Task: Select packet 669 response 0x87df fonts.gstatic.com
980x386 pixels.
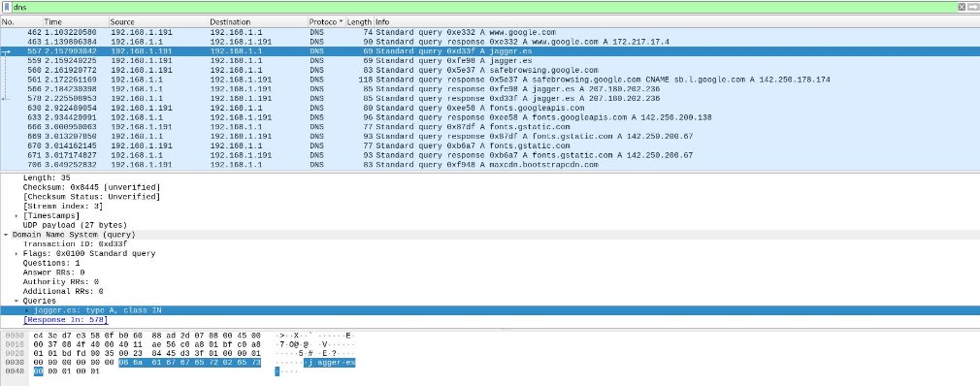Action: tap(490, 136)
